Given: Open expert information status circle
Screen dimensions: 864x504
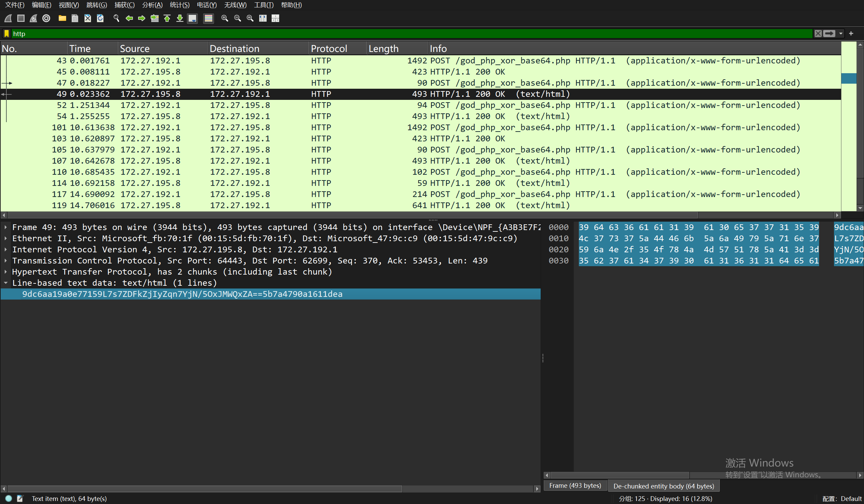Looking at the screenshot, I should (8, 499).
